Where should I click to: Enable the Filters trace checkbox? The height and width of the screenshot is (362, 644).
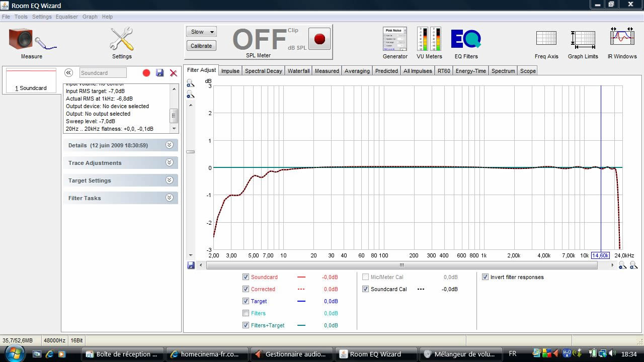[x=246, y=313]
